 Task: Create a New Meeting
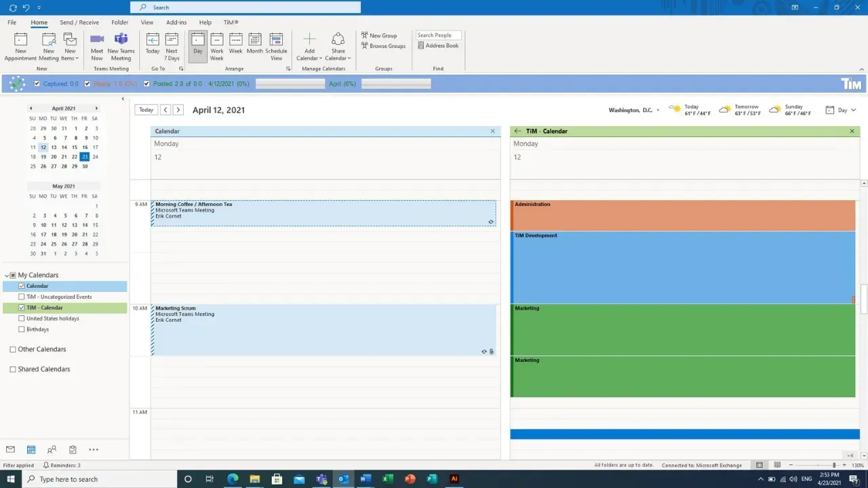[x=49, y=47]
